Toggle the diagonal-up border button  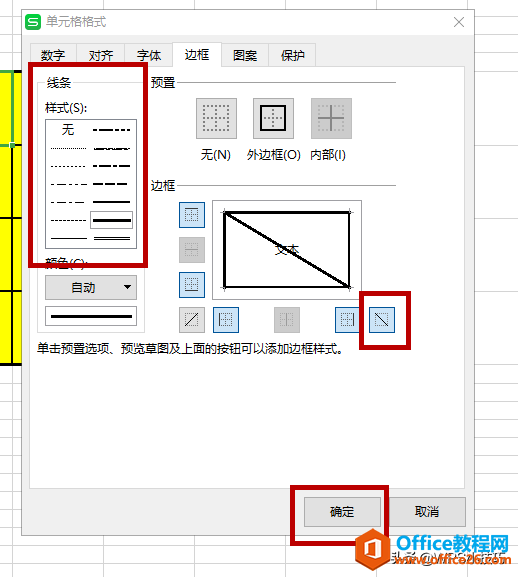(192, 320)
